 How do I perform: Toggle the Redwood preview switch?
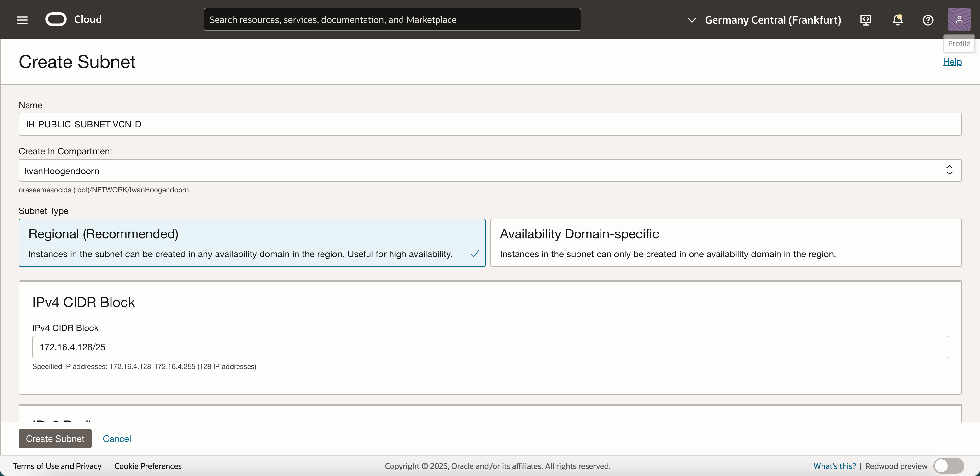pyautogui.click(x=949, y=466)
